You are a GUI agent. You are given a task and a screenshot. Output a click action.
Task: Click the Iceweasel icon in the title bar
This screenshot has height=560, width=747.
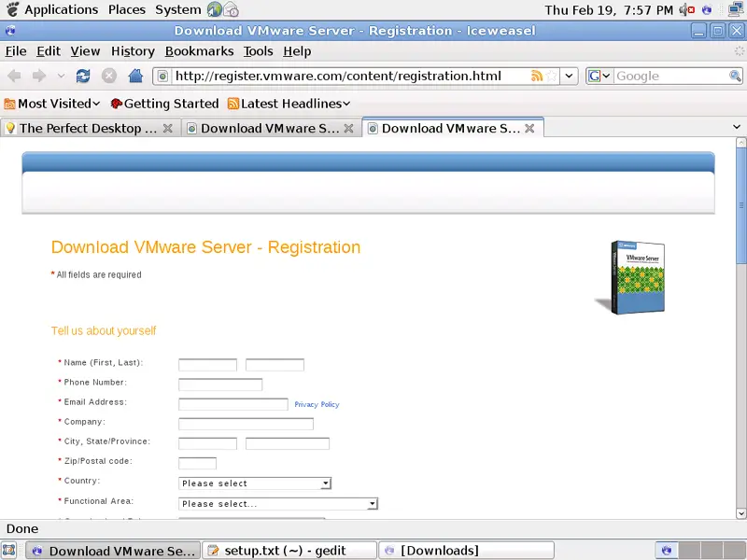(10, 31)
